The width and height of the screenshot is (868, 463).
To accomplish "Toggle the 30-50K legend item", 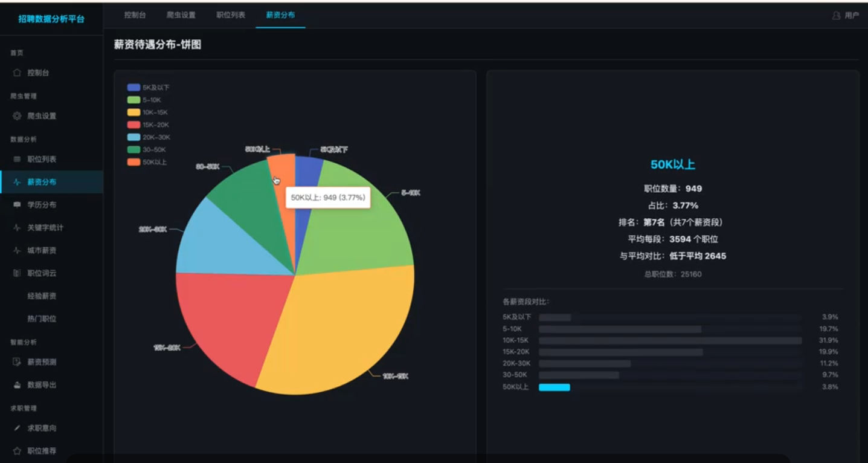I will pyautogui.click(x=146, y=149).
